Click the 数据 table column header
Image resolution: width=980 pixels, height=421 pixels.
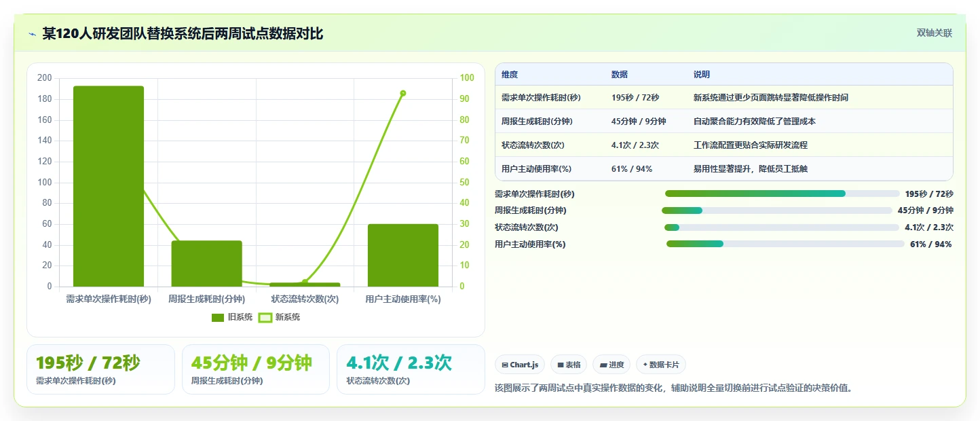(620, 75)
